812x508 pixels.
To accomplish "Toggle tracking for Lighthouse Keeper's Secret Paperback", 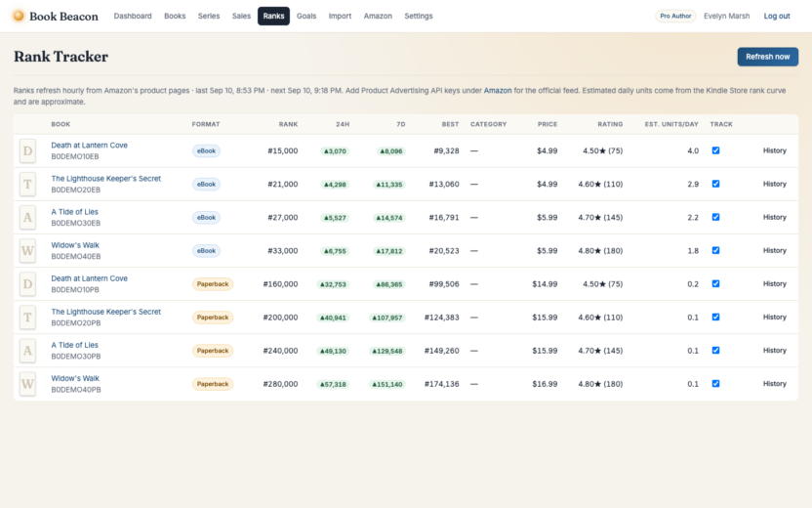I will point(715,317).
